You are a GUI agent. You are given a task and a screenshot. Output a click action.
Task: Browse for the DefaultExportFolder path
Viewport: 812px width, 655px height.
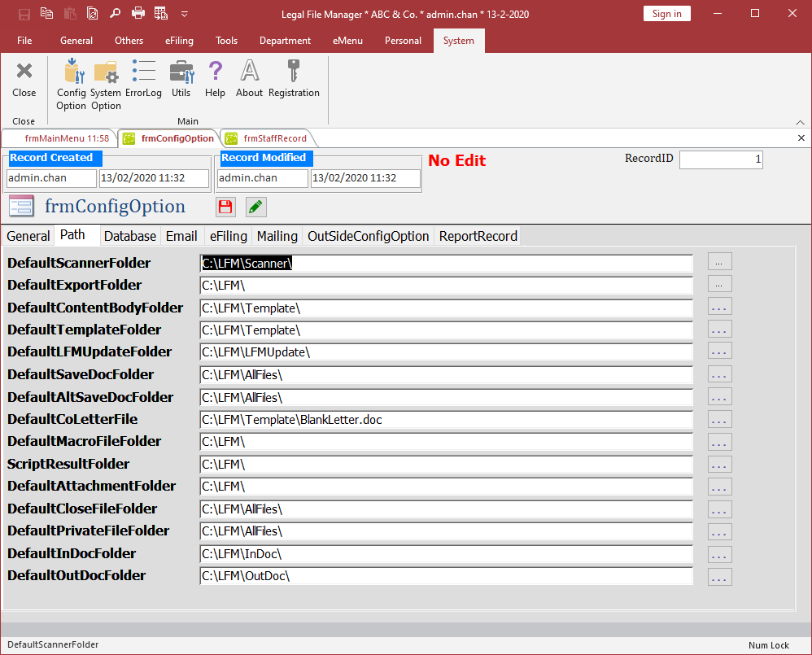719,284
